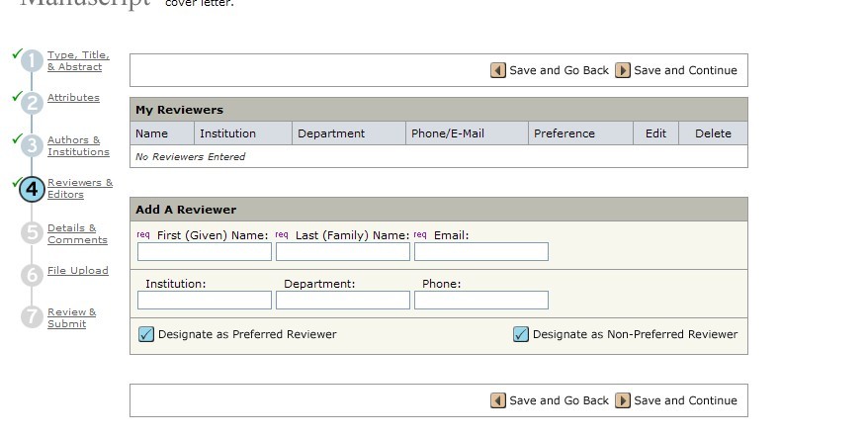Click the step 6 circle icon
Image resolution: width=868 pixels, height=437 pixels.
(x=32, y=274)
